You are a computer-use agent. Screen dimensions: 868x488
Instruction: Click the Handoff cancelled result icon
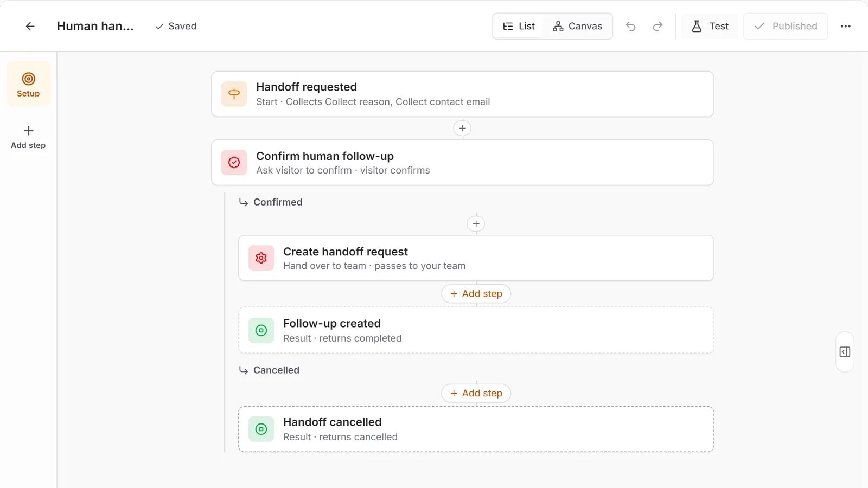(x=261, y=429)
